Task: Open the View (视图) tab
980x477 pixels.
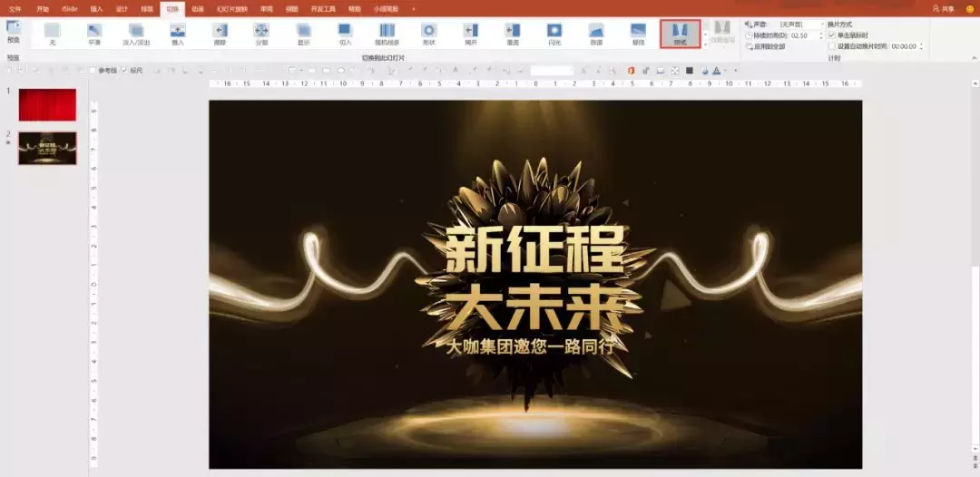Action: point(292,9)
